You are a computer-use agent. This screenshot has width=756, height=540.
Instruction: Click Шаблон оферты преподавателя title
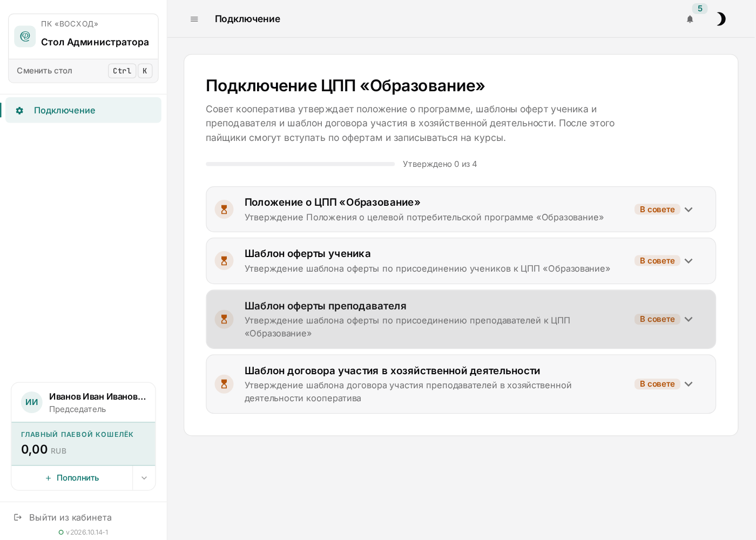(x=326, y=306)
